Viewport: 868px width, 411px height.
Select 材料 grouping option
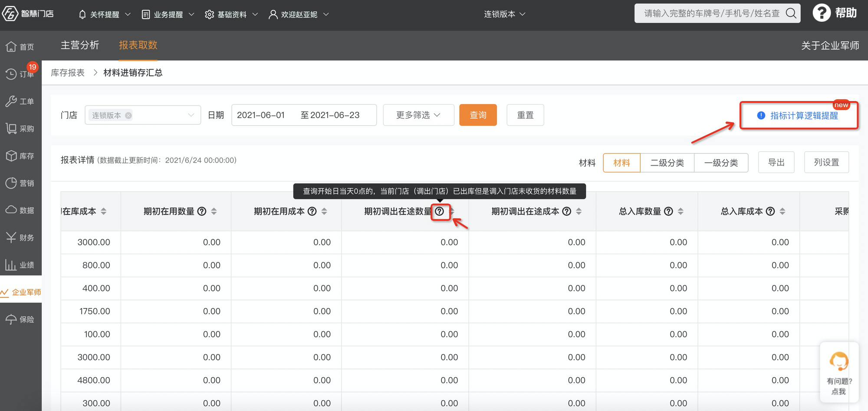coord(621,163)
